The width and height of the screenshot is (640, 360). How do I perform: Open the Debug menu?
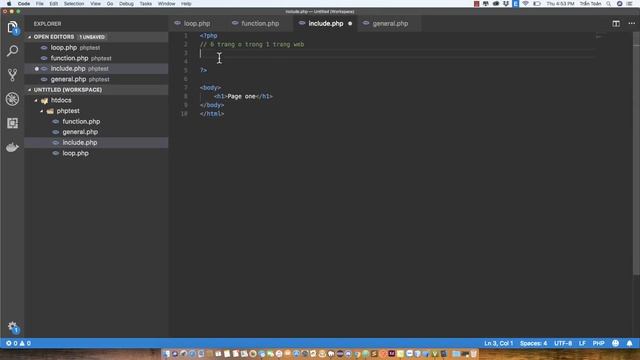pyautogui.click(x=127, y=4)
